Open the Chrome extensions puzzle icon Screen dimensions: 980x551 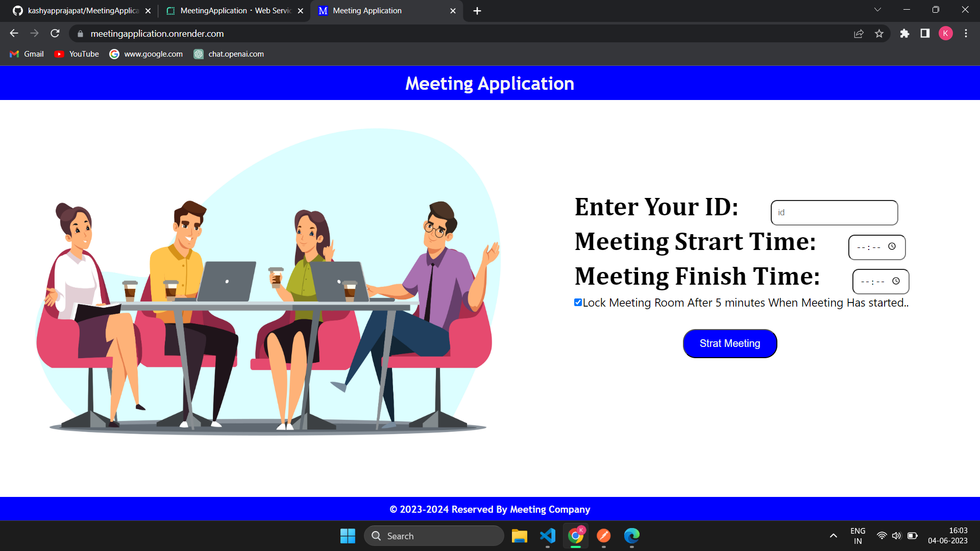pos(904,34)
